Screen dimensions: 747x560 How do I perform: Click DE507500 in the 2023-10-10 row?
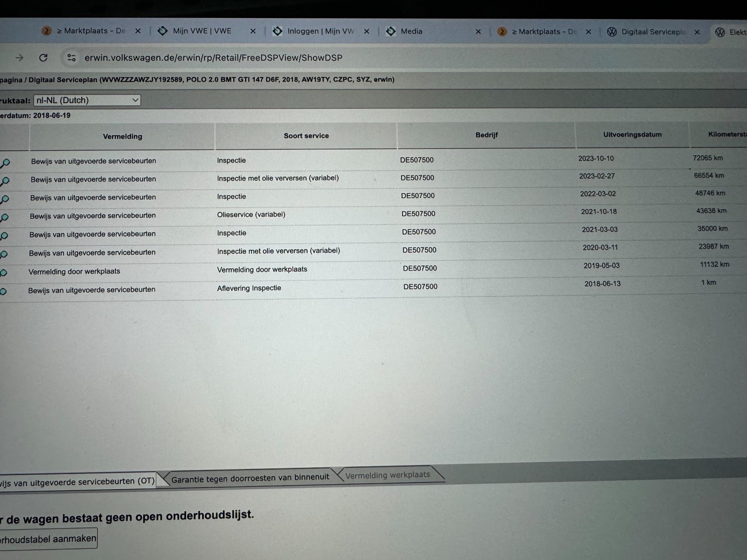point(417,160)
